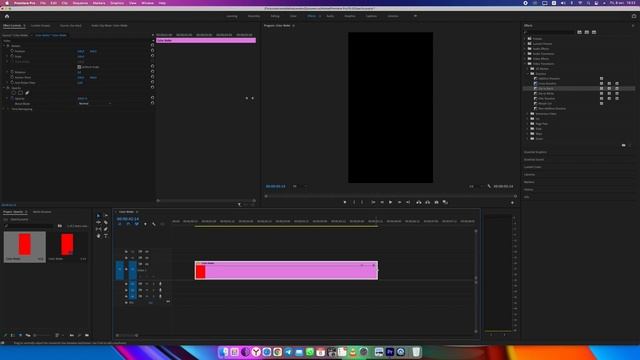Click the Extract button in the Program monitor
This screenshot has height=360, width=640.
[427, 202]
